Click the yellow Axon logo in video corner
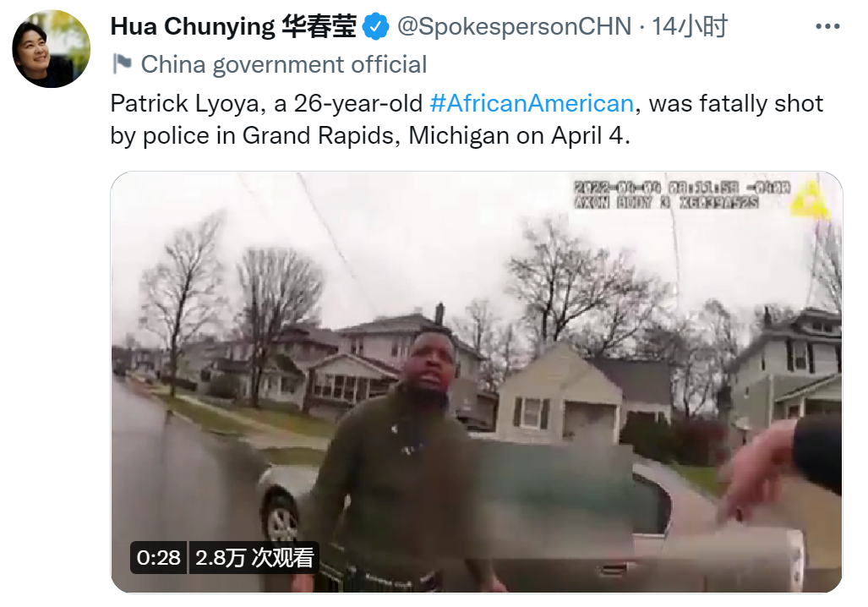868x607 pixels. (810, 198)
